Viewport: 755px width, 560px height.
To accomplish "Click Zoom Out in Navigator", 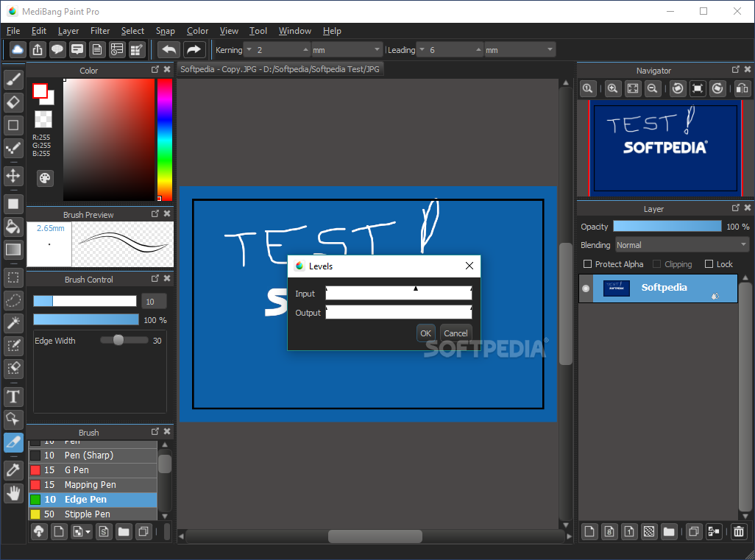I will (x=653, y=88).
